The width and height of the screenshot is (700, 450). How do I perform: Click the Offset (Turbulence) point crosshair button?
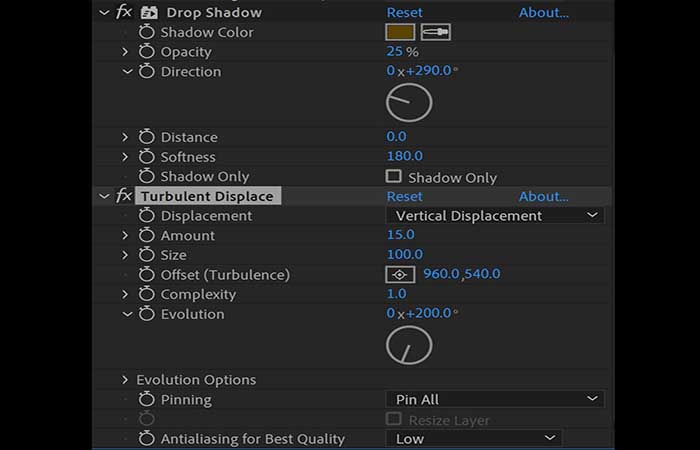[x=400, y=275]
